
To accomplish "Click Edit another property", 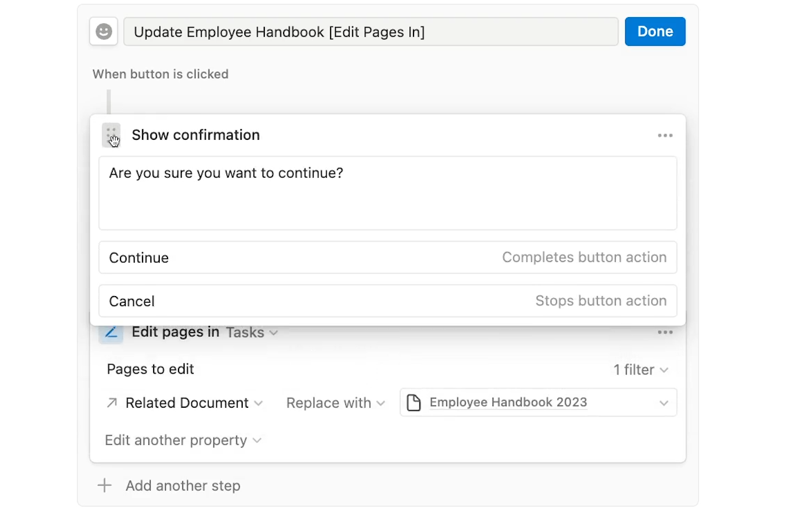I will [183, 440].
